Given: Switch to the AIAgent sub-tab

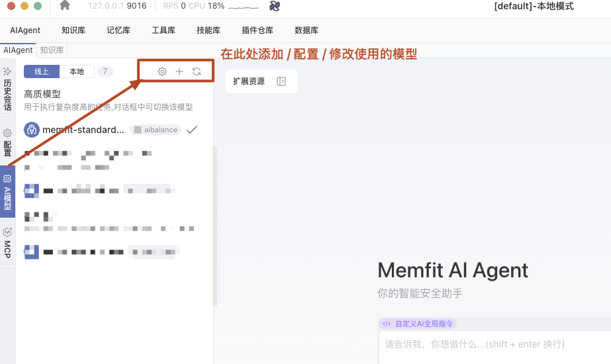Looking at the screenshot, I should tap(18, 50).
